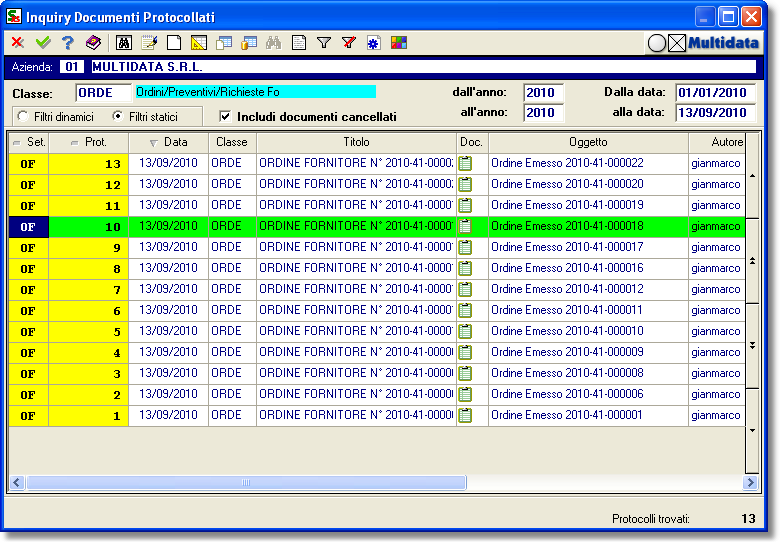Click gianmarco author in protocol 3 row
Screen dimensions: 780x544
pyautogui.click(x=716, y=373)
